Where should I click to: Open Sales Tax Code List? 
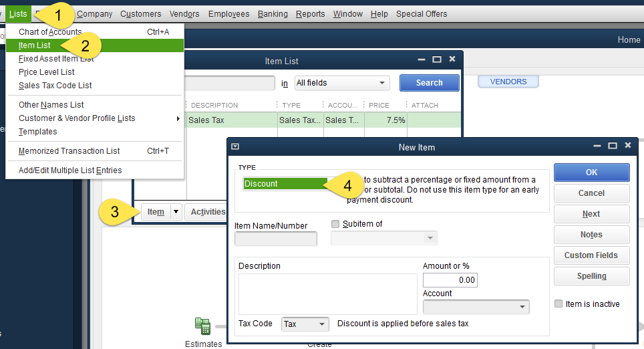pos(95,86)
